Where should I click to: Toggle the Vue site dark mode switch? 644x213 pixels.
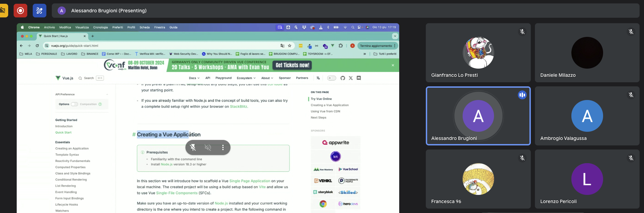(x=331, y=78)
